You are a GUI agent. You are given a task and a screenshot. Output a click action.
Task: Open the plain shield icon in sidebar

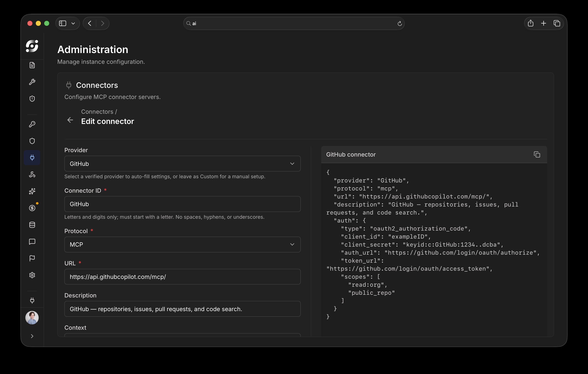[x=32, y=141]
